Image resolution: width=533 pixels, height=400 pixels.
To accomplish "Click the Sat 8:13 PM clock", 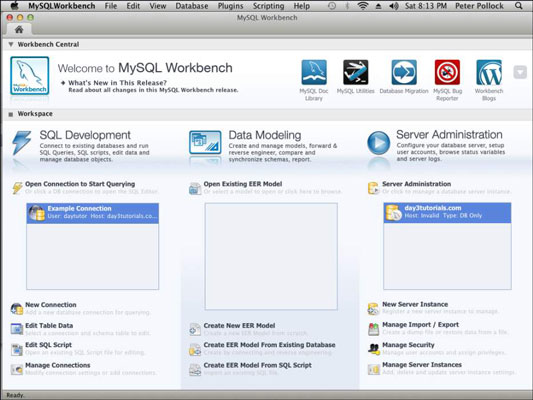I will [x=426, y=6].
